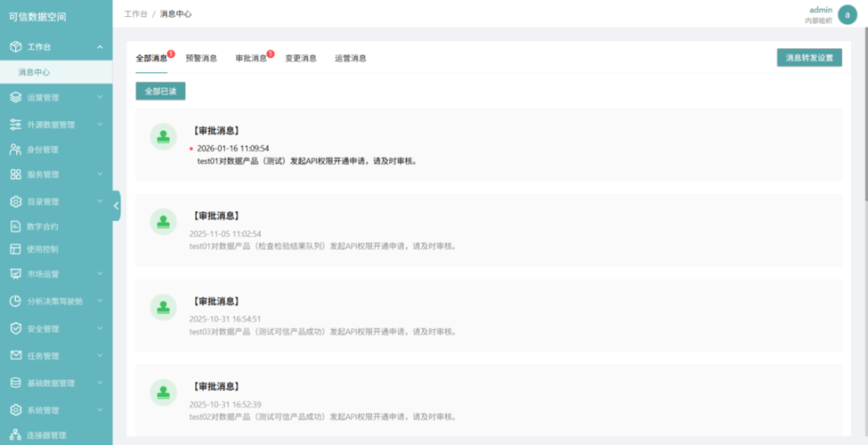The image size is (868, 445).
Task: Click the 任务管理 envelope icon
Action: [15, 356]
